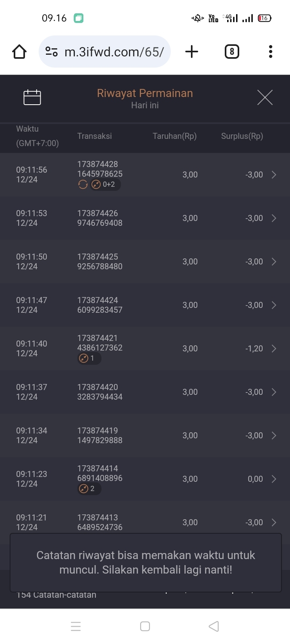Close the Riwayat Permainan panel

pos(265,97)
